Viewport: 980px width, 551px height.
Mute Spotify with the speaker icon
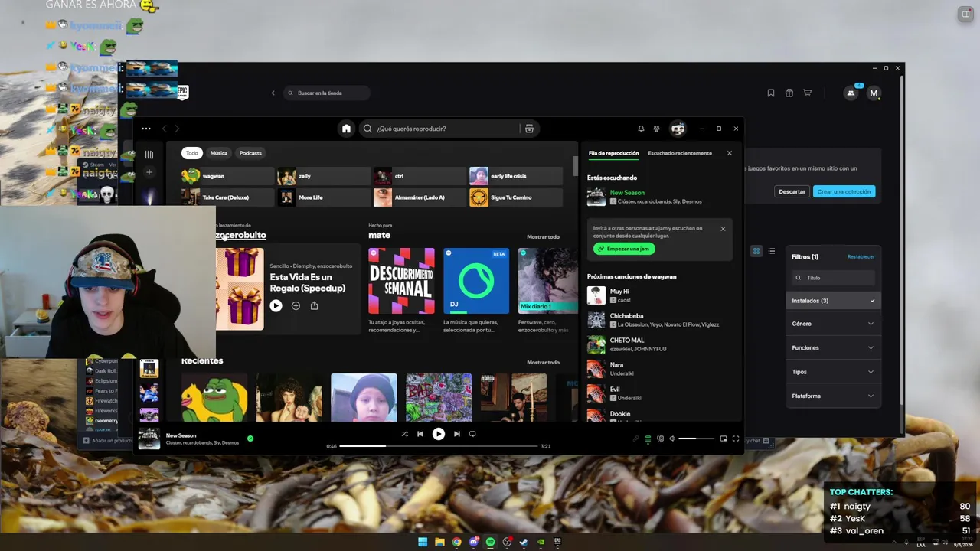[x=672, y=439]
